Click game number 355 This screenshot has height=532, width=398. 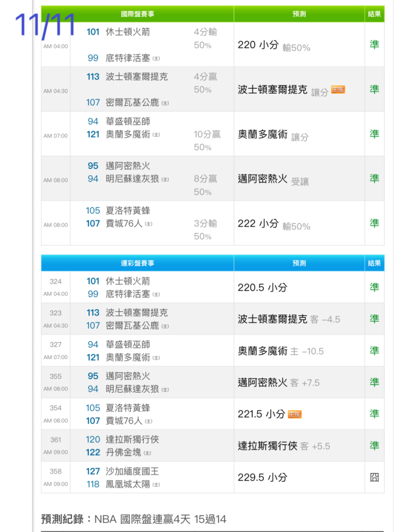[56, 376]
